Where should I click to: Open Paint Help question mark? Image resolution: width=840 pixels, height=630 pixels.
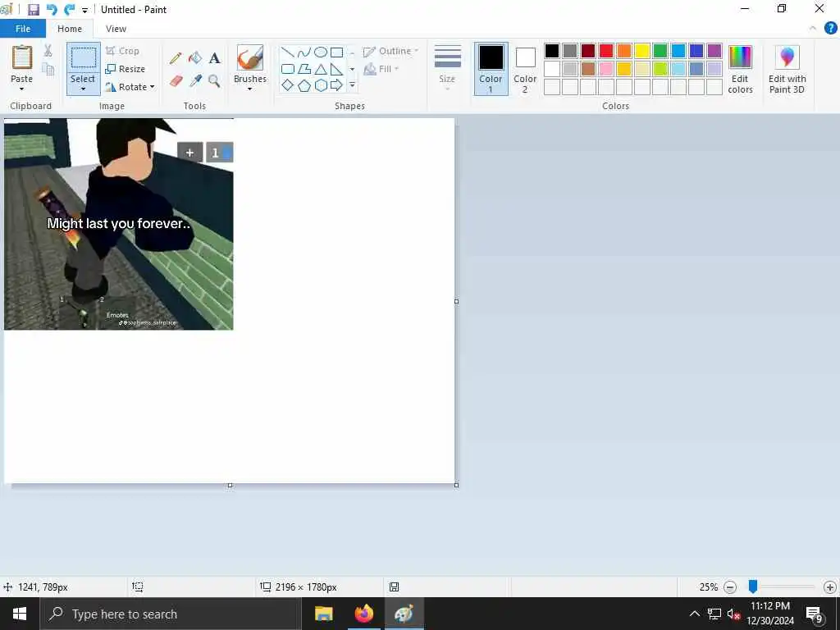pos(830,28)
